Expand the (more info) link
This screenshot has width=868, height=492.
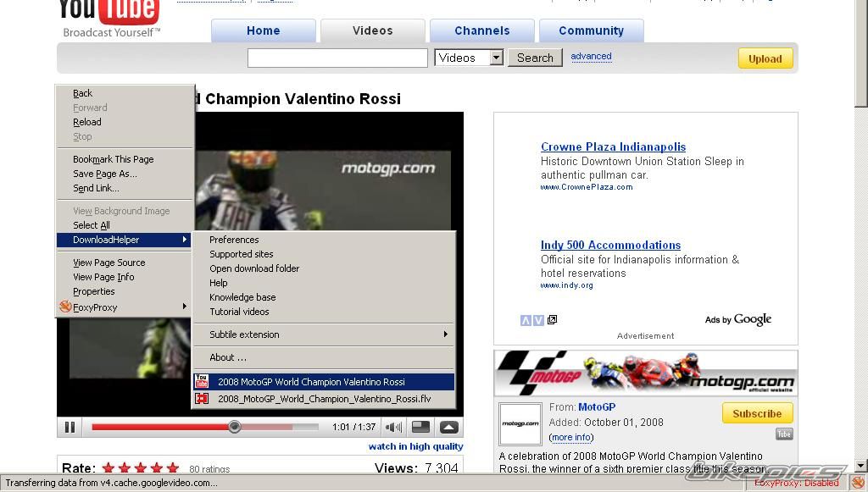coord(571,437)
